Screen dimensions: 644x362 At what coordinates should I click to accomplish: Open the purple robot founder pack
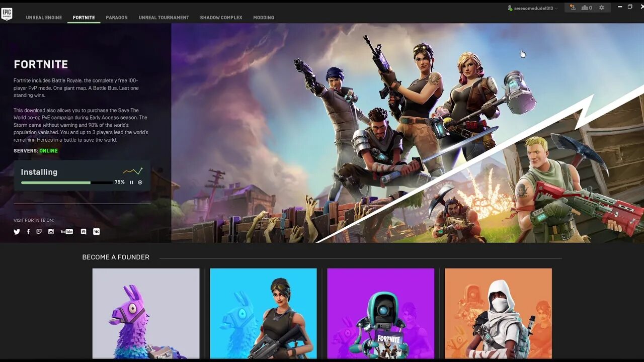(381, 313)
